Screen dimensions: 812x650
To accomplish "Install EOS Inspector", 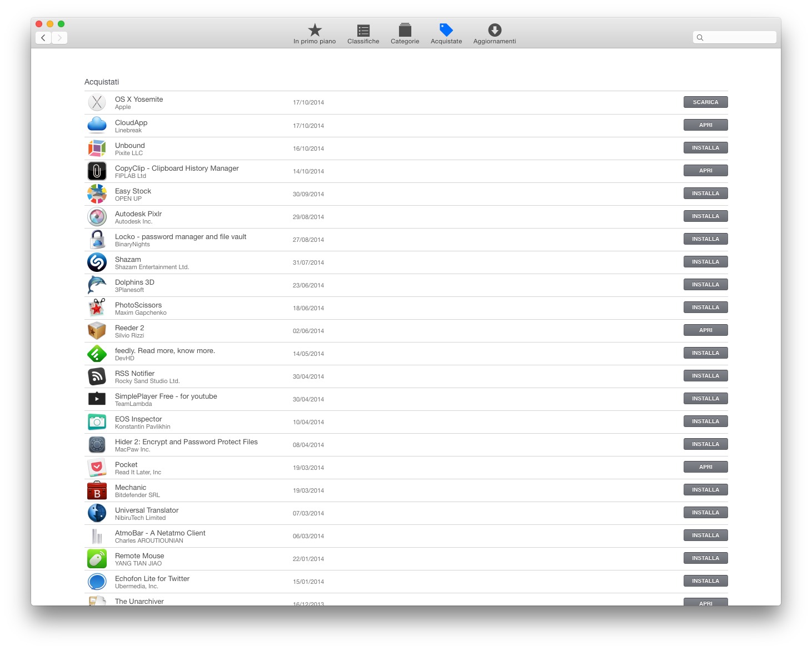I will 706,421.
